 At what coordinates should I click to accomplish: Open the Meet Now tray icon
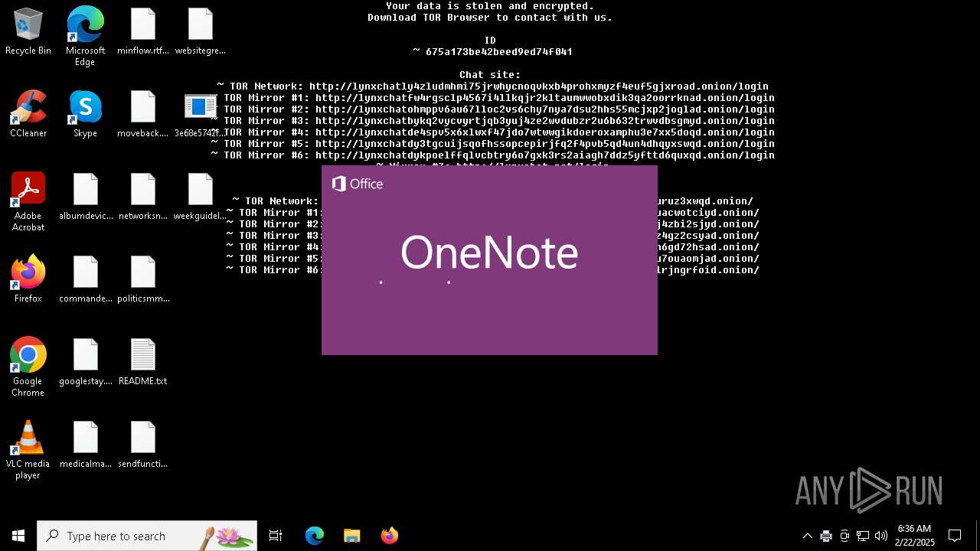pyautogui.click(x=844, y=536)
